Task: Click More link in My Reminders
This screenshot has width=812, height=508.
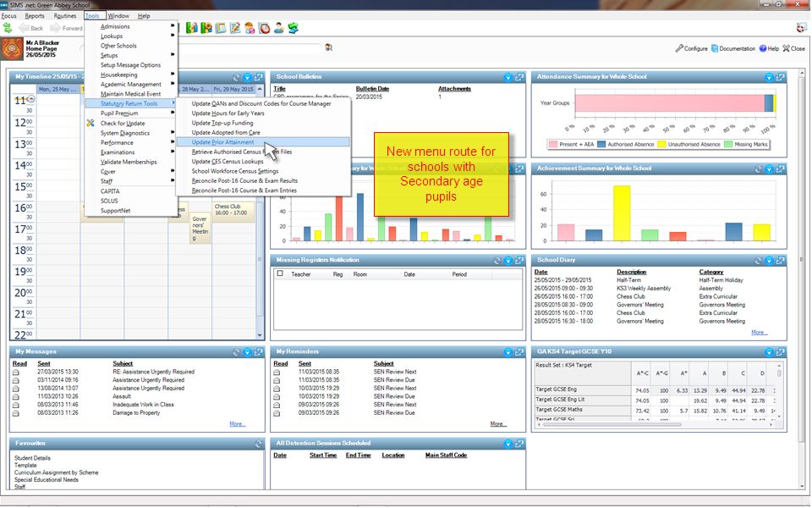Action: click(x=497, y=423)
